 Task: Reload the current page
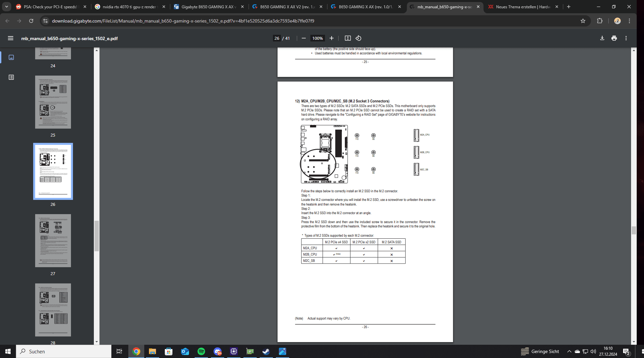click(x=31, y=21)
